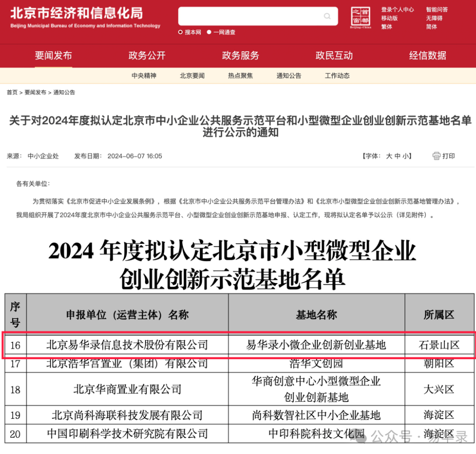Open the 工作动态 sub-menu item
476x454 pixels.
337,76
